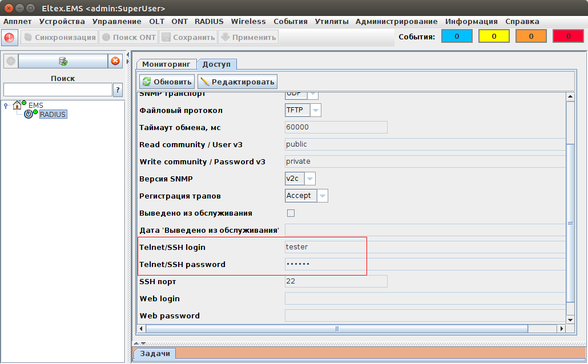Click the red alarm icon in toolbar
Image resolution: width=588 pixels, height=364 pixels.
(x=10, y=38)
